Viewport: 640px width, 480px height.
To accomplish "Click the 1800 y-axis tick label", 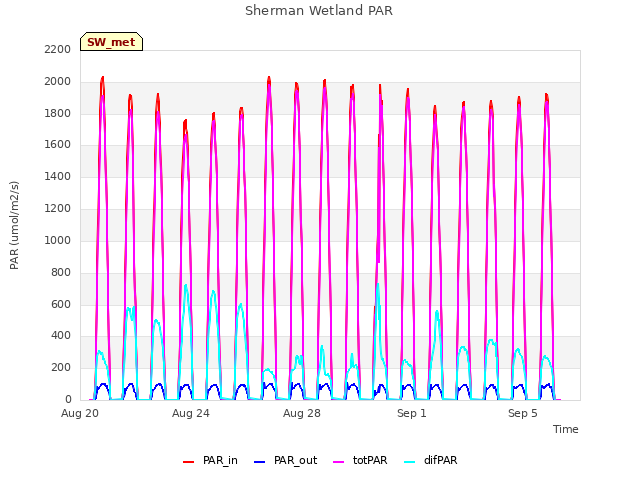I will [x=58, y=113].
